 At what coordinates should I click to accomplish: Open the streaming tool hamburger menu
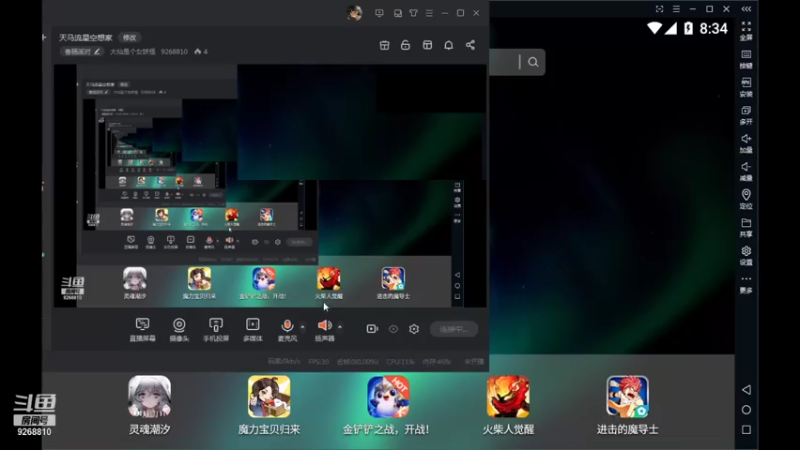429,13
